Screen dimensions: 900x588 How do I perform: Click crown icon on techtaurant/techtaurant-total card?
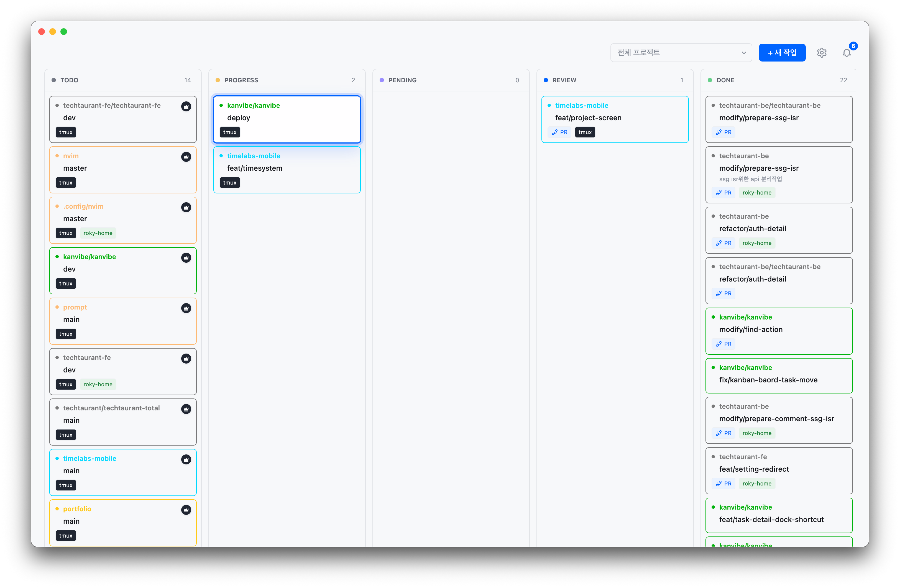186,409
